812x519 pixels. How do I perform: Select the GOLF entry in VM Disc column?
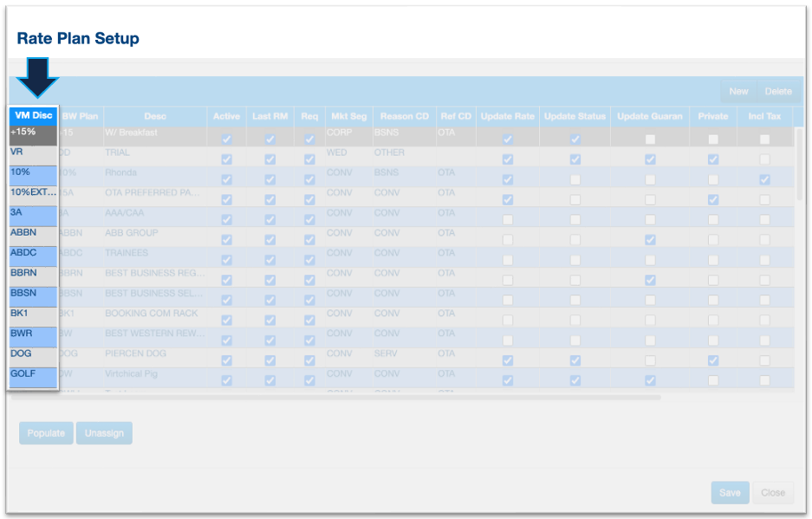tap(33, 374)
